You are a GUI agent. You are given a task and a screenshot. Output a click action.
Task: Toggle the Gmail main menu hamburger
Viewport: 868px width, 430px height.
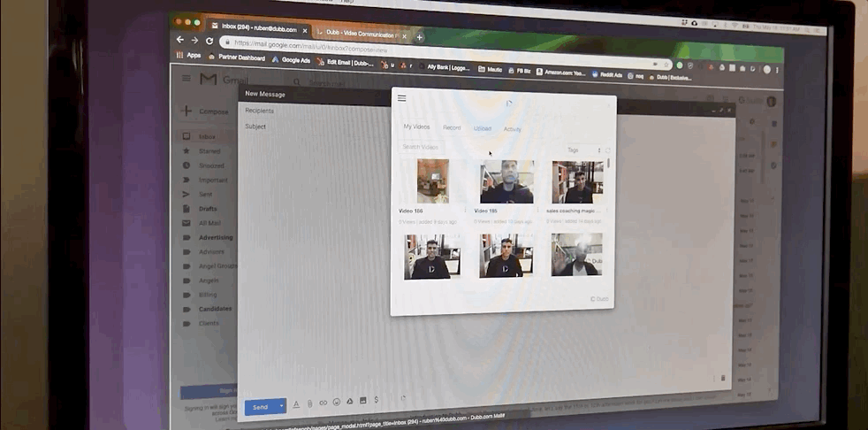pyautogui.click(x=186, y=78)
